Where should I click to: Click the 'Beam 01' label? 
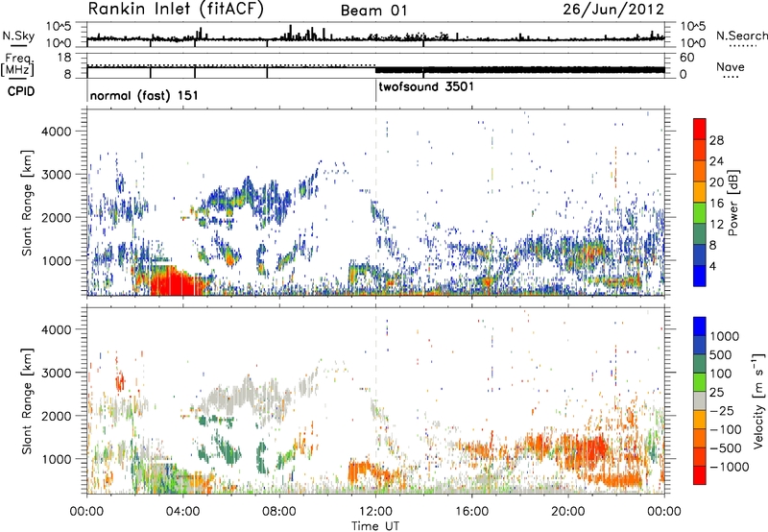point(373,11)
